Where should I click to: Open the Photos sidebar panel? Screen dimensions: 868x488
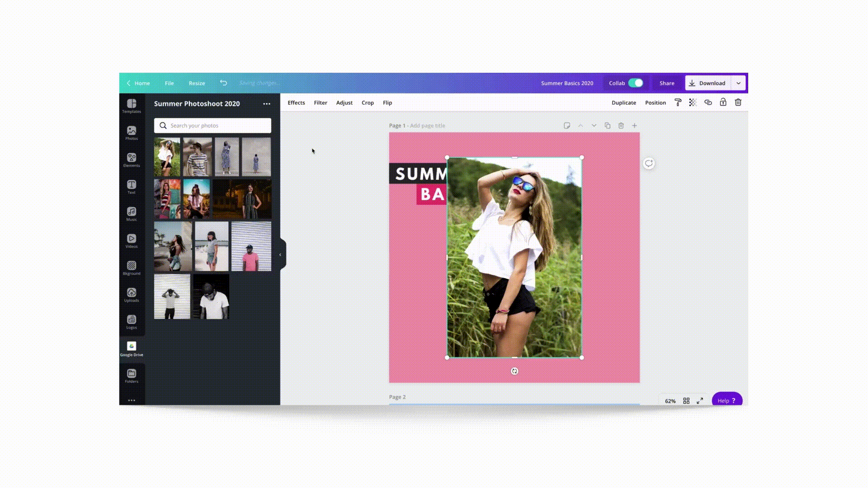132,133
